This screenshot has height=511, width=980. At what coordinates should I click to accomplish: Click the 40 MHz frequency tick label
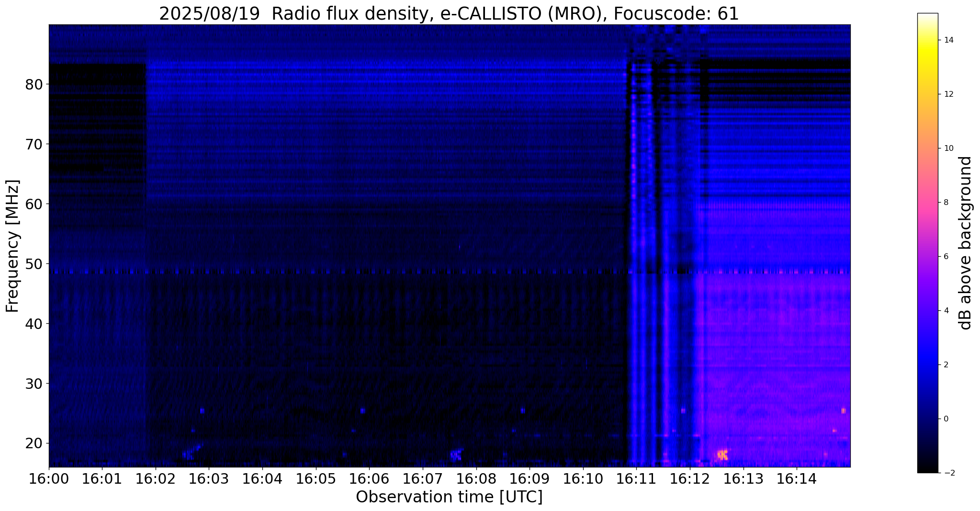tap(34, 324)
